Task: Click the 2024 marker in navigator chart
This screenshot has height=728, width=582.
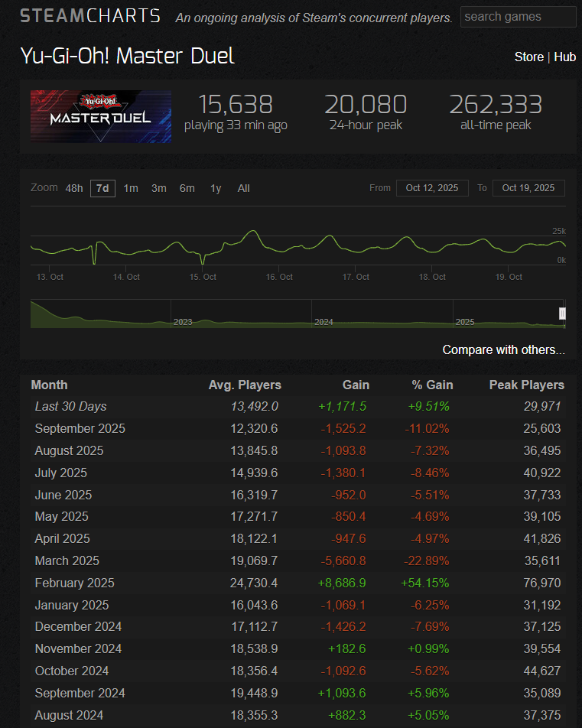Action: tap(324, 322)
